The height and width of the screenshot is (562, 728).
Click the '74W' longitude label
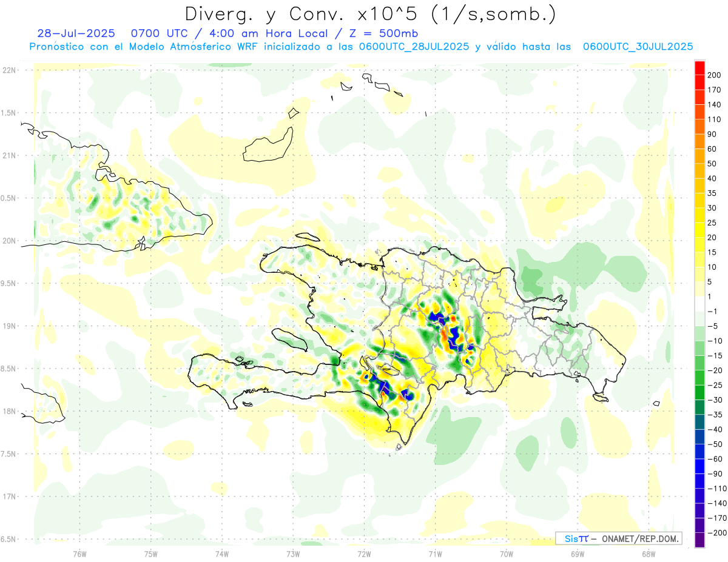[x=222, y=554]
